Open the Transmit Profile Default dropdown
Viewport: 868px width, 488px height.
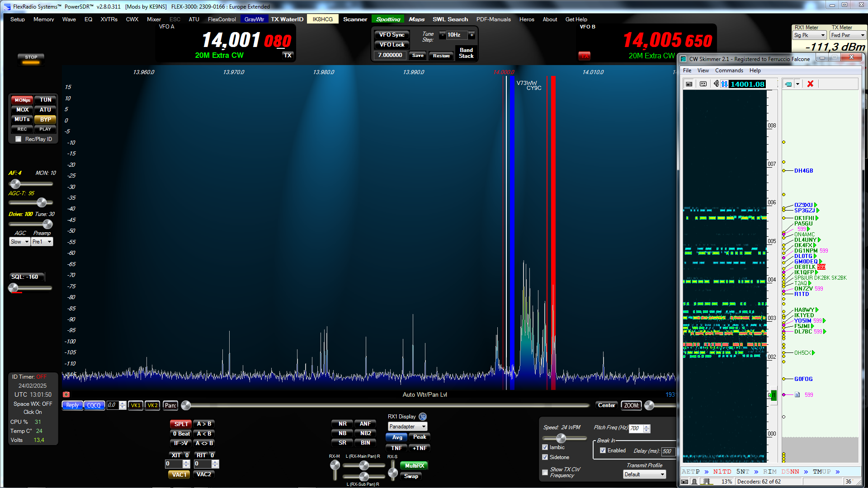click(645, 474)
